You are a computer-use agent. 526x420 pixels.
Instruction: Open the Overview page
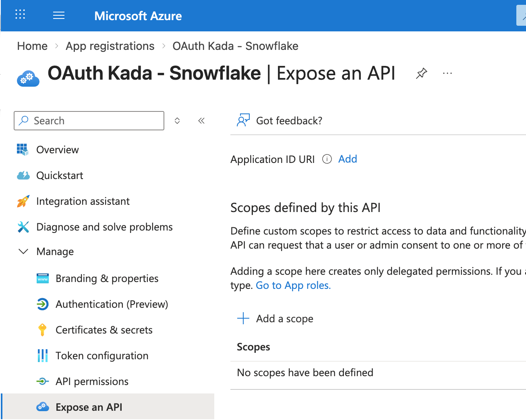pos(57,150)
